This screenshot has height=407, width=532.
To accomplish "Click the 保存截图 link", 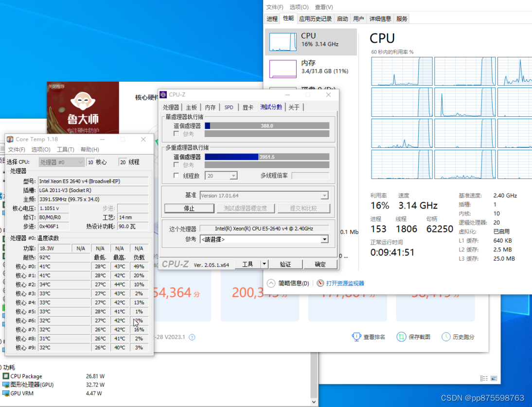I will (419, 337).
